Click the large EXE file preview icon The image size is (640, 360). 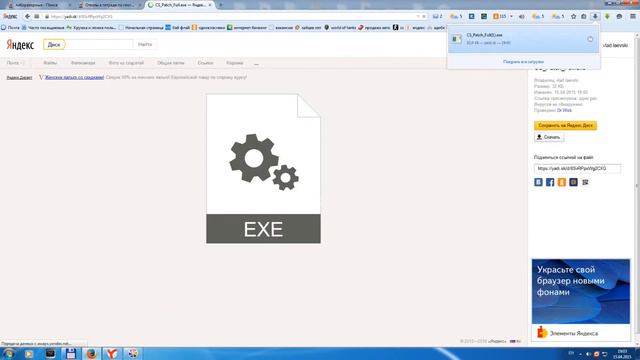click(x=263, y=169)
